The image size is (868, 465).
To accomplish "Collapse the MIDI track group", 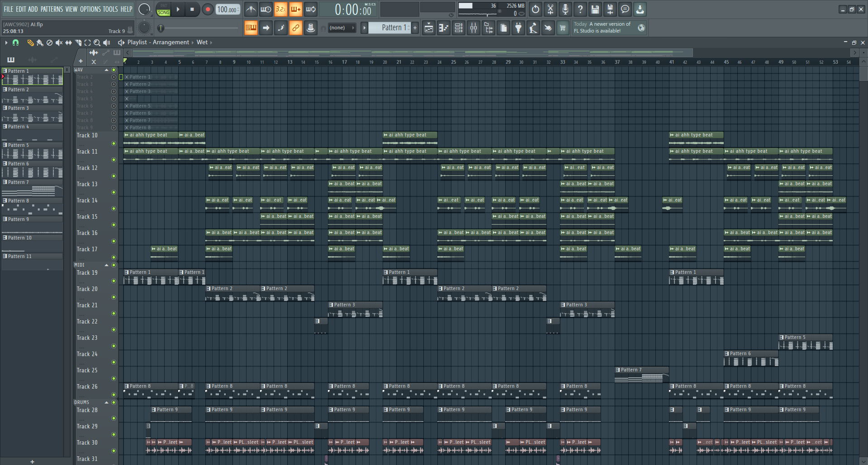I will (107, 265).
